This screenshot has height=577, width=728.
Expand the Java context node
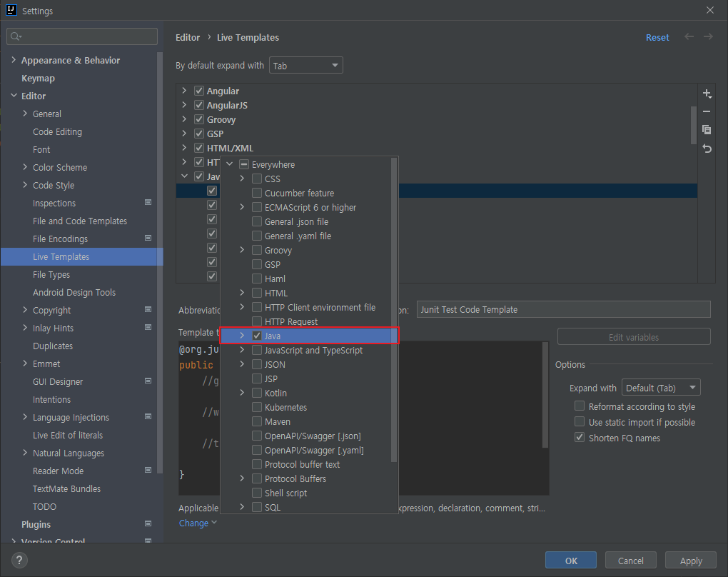click(242, 336)
